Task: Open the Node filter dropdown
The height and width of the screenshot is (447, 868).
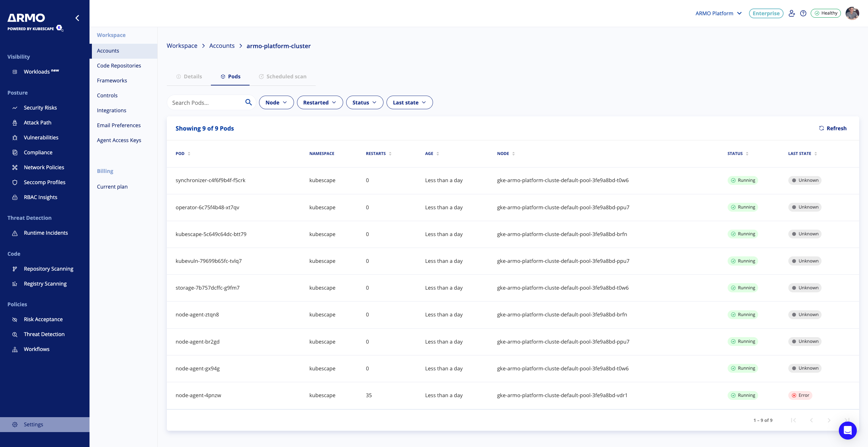Action: pyautogui.click(x=276, y=102)
